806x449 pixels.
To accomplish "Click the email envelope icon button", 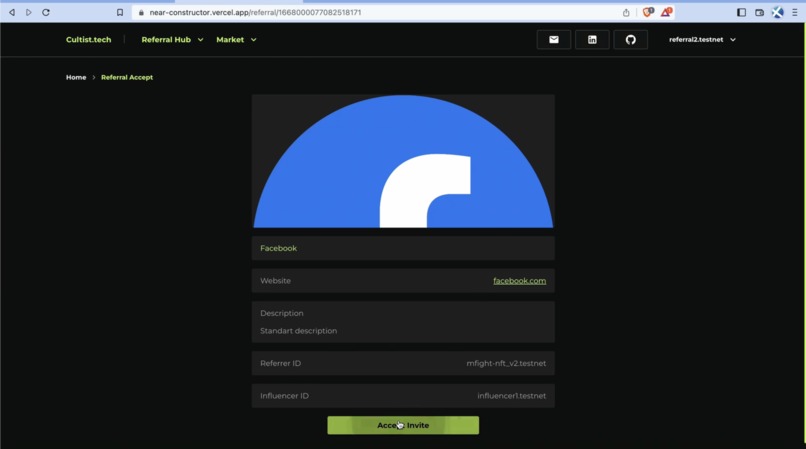I will point(554,40).
